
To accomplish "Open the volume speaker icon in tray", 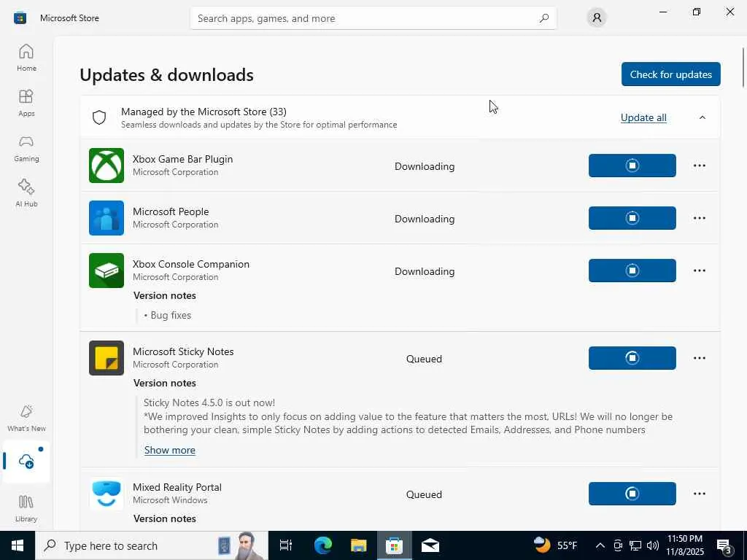I will point(653,545).
